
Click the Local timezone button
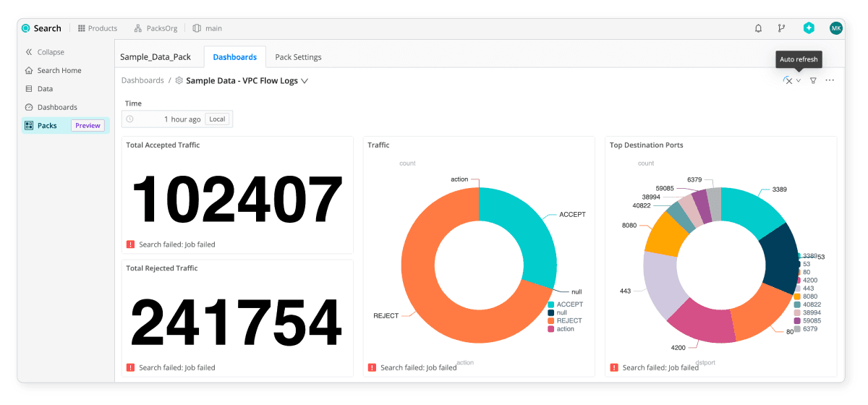click(x=217, y=119)
